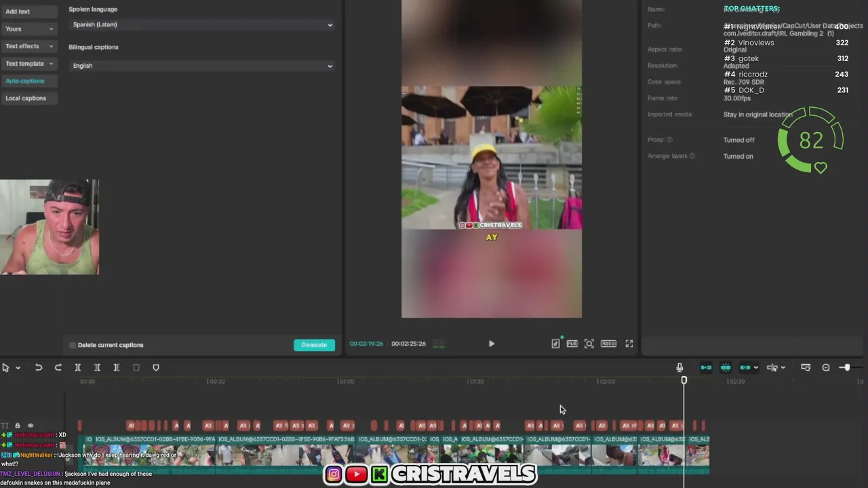Open Bilingual captions dropdown English

coord(202,66)
